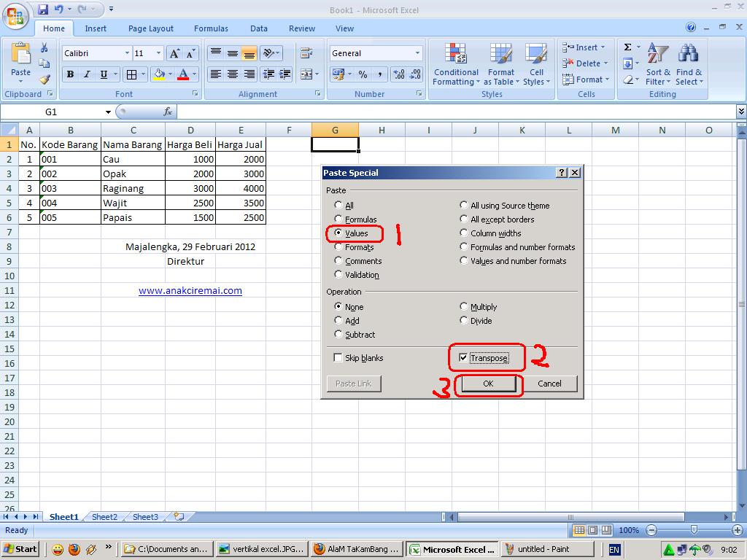
Task: Click OK in Paste Special dialog
Action: pyautogui.click(x=488, y=384)
